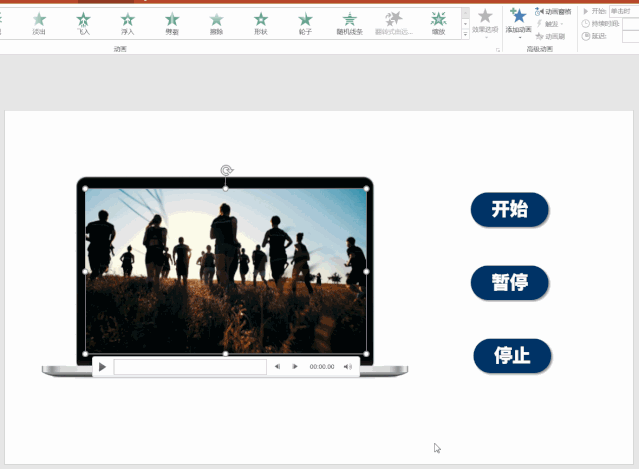Play the embedded video
639x469 pixels.
pos(102,367)
